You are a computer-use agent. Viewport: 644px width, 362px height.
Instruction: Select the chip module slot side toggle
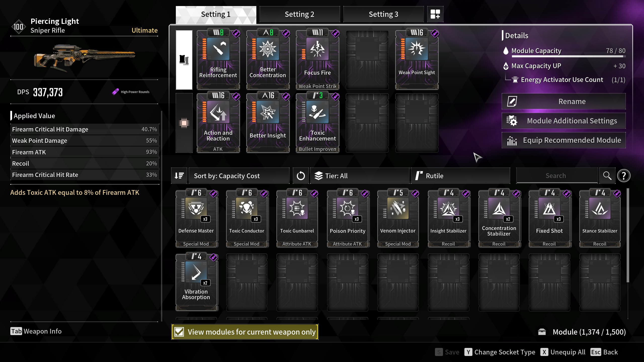point(184,123)
